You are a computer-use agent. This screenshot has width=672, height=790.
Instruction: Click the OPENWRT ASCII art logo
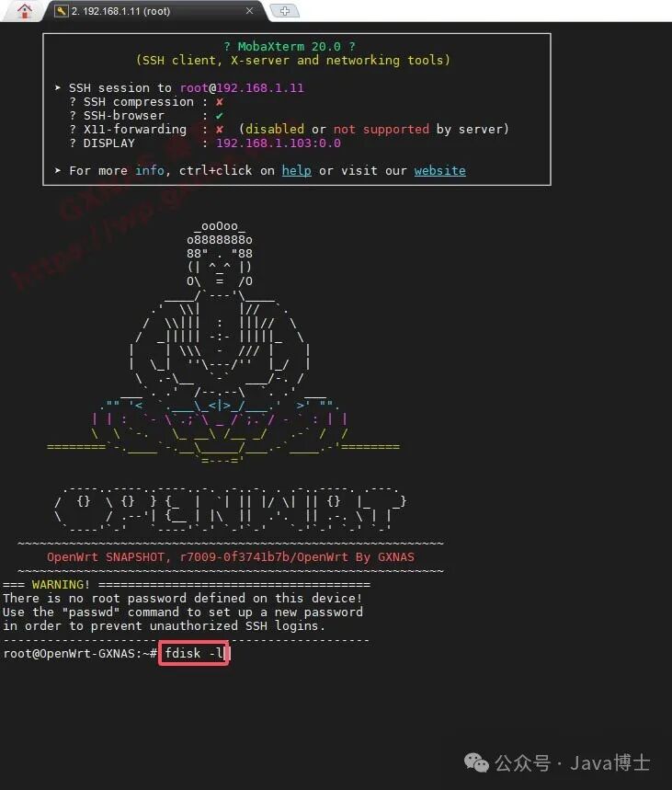coord(230,508)
